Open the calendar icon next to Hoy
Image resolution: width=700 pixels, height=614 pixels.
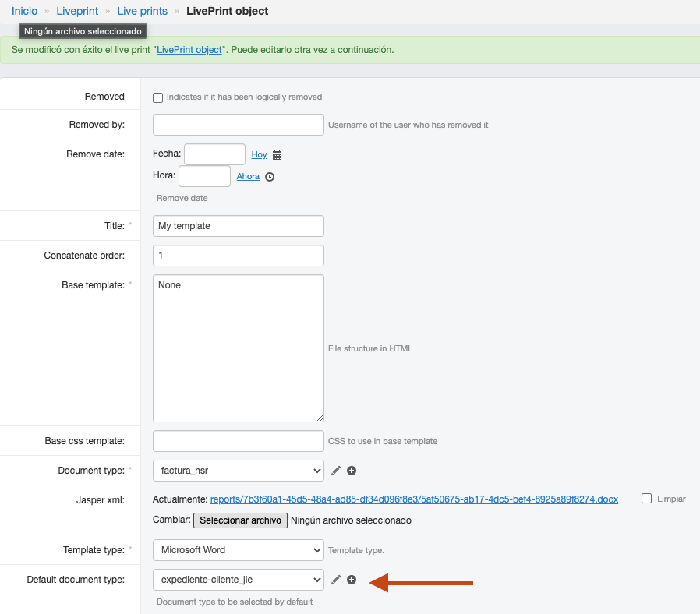(277, 155)
